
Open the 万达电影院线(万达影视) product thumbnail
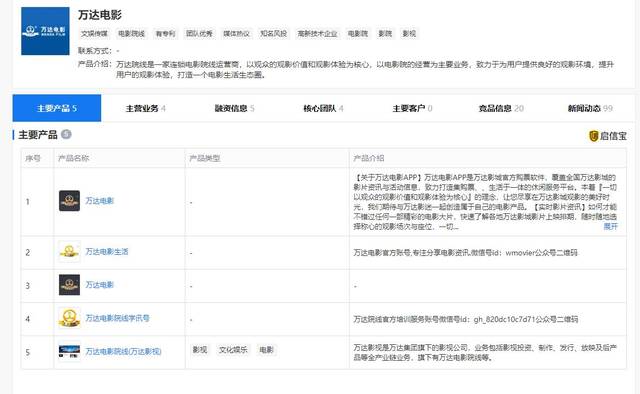tap(69, 351)
